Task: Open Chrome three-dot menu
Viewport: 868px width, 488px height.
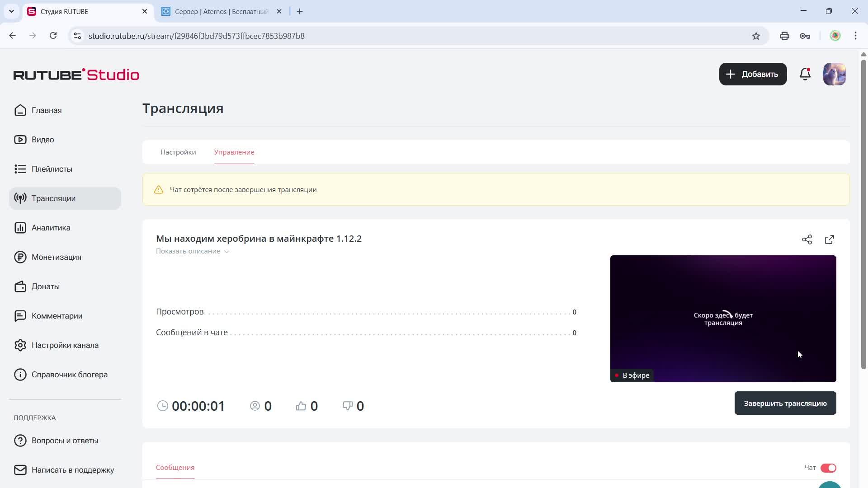Action: 855,36
